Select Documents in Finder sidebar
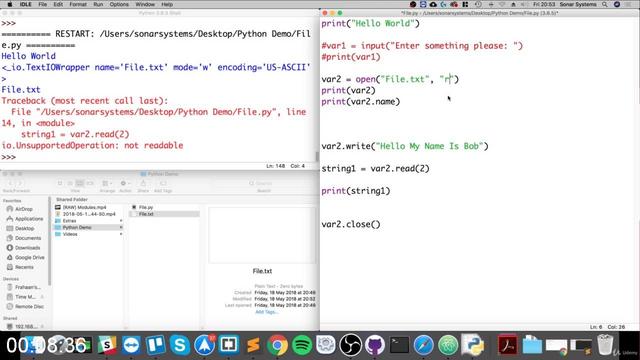640x360 pixels. point(28,238)
